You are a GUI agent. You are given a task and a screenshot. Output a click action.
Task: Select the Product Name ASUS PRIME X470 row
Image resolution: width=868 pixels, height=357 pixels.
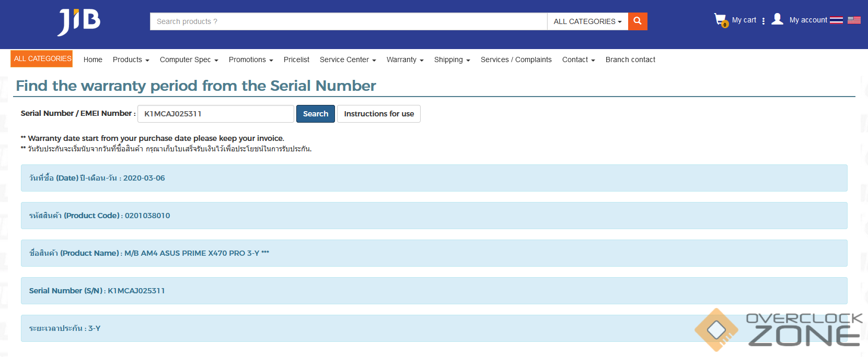(434, 253)
